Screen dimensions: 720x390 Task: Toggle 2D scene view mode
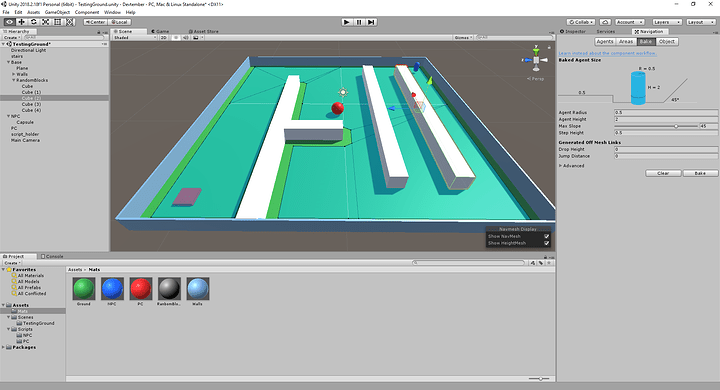click(x=163, y=38)
